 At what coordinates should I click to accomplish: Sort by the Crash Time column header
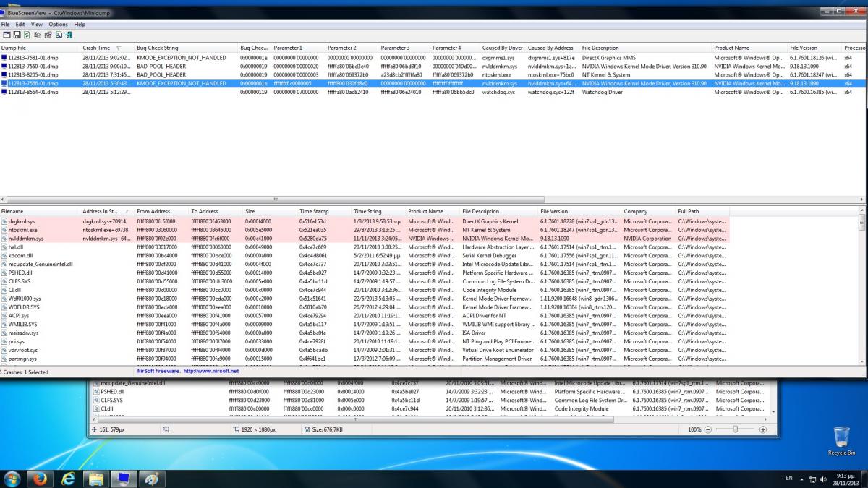pyautogui.click(x=108, y=48)
